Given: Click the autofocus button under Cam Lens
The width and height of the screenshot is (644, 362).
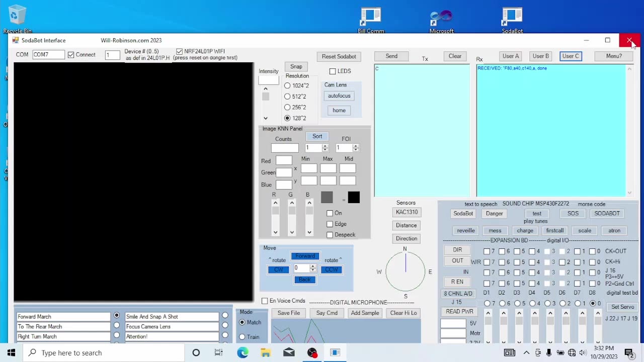Looking at the screenshot, I should [339, 96].
